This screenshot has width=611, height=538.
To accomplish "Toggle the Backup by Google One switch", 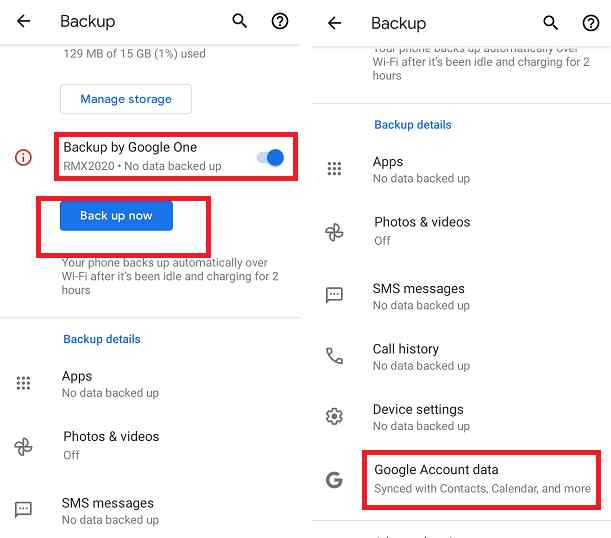I will click(x=271, y=157).
